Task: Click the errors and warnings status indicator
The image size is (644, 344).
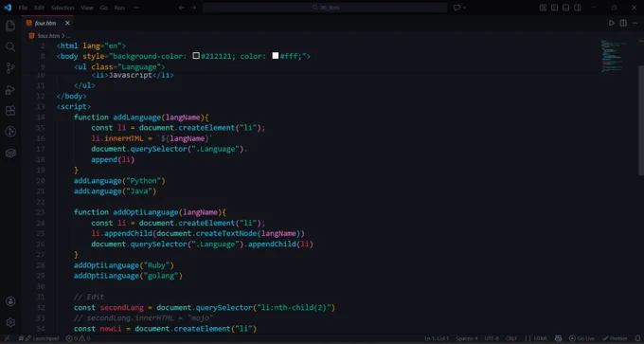Action: pos(78,338)
